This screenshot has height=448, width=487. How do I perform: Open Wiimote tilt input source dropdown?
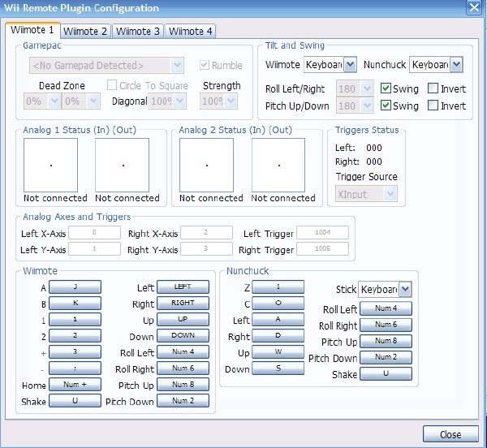[330, 65]
